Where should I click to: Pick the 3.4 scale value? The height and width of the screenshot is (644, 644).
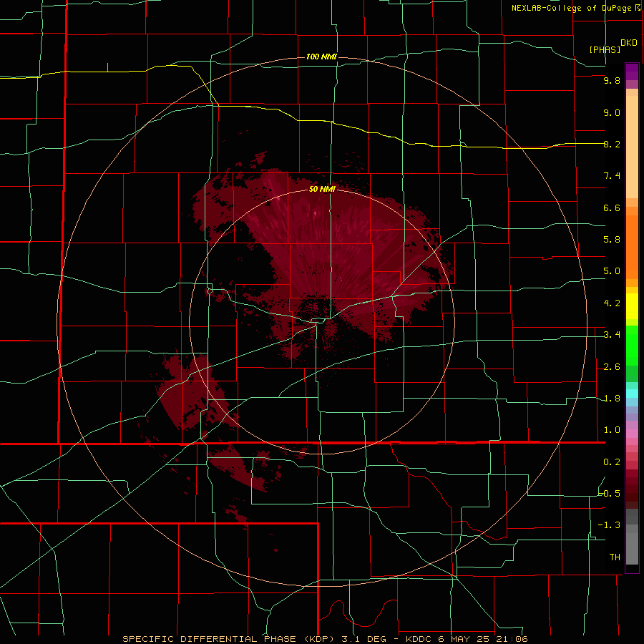pyautogui.click(x=612, y=335)
